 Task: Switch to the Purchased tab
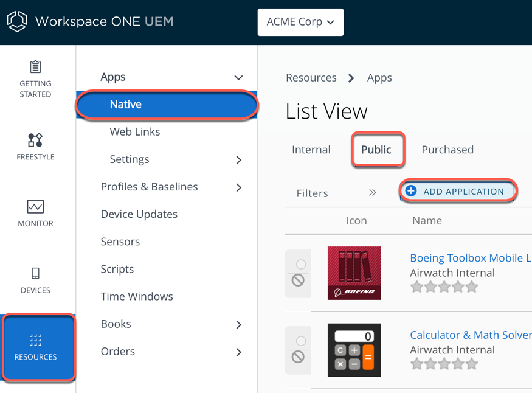[x=447, y=150]
